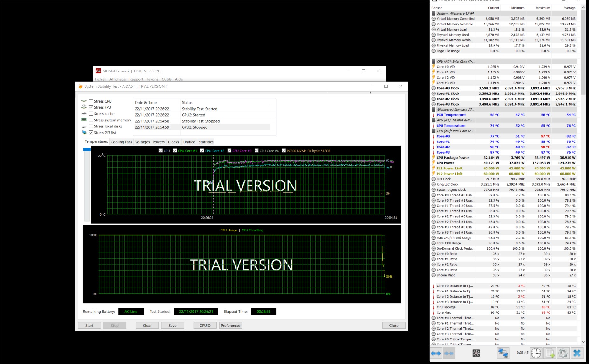The image size is (589, 364).
Task: Toggle CPU Core #3 graph checkbox
Action: click(229, 151)
